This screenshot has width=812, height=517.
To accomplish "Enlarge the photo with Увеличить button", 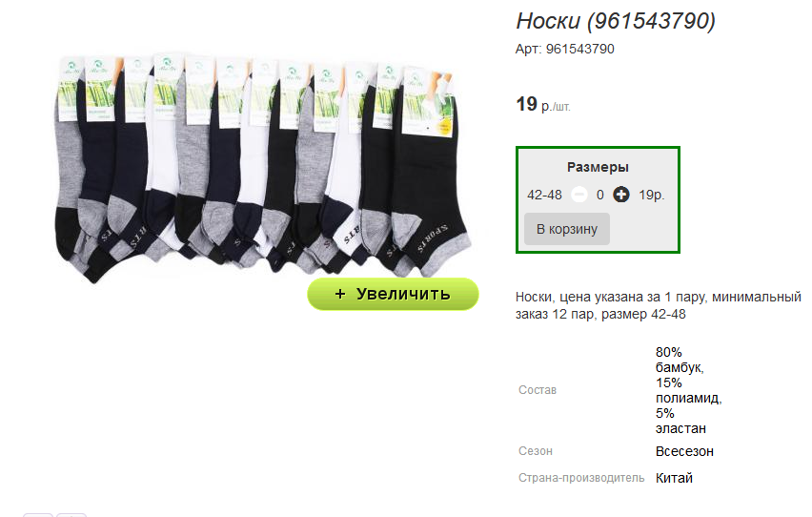I will click(393, 294).
